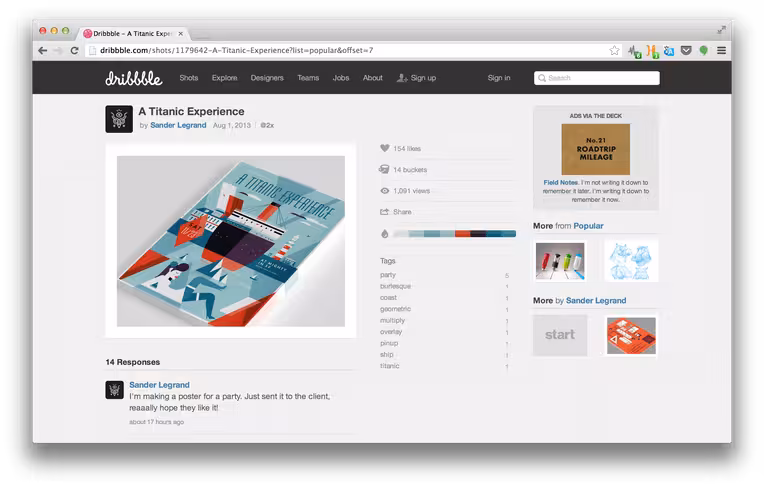Click the Google Translate extension icon

[669, 51]
